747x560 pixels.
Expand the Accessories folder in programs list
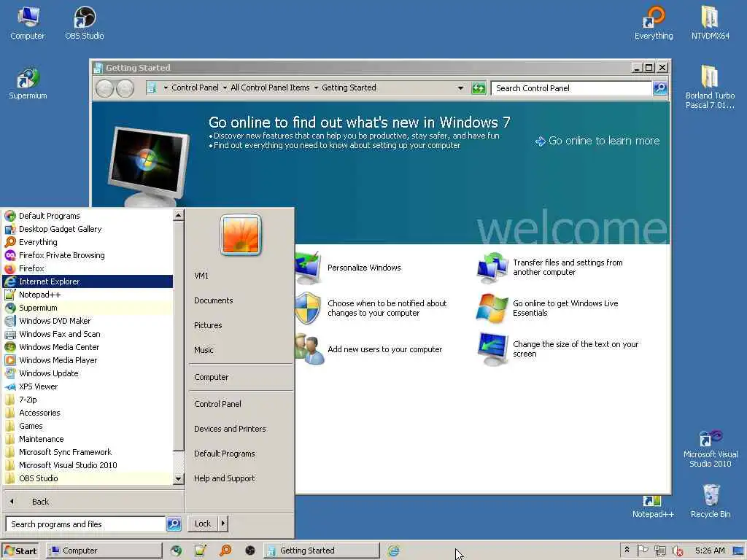(x=88, y=413)
